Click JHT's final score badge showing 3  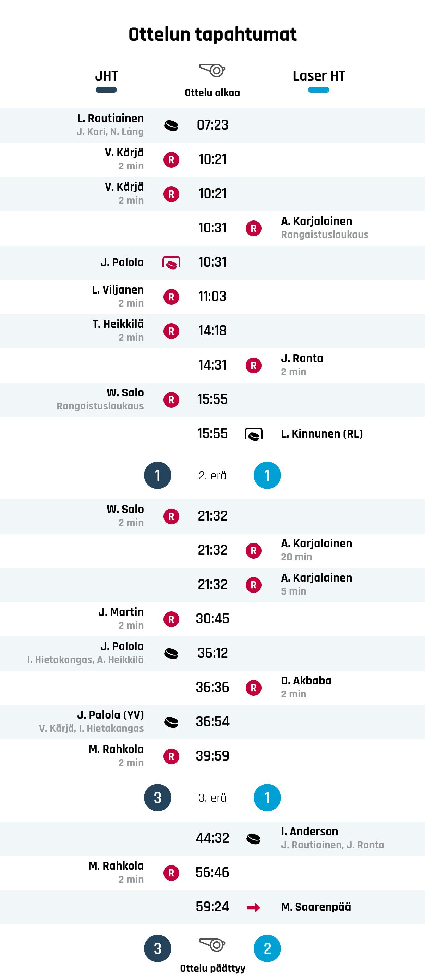click(x=157, y=948)
